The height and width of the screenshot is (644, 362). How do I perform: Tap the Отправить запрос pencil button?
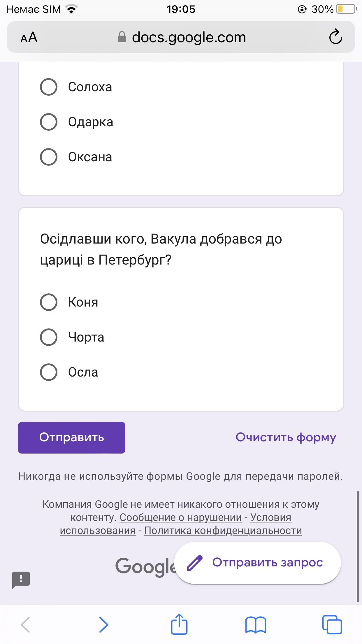[x=257, y=563]
